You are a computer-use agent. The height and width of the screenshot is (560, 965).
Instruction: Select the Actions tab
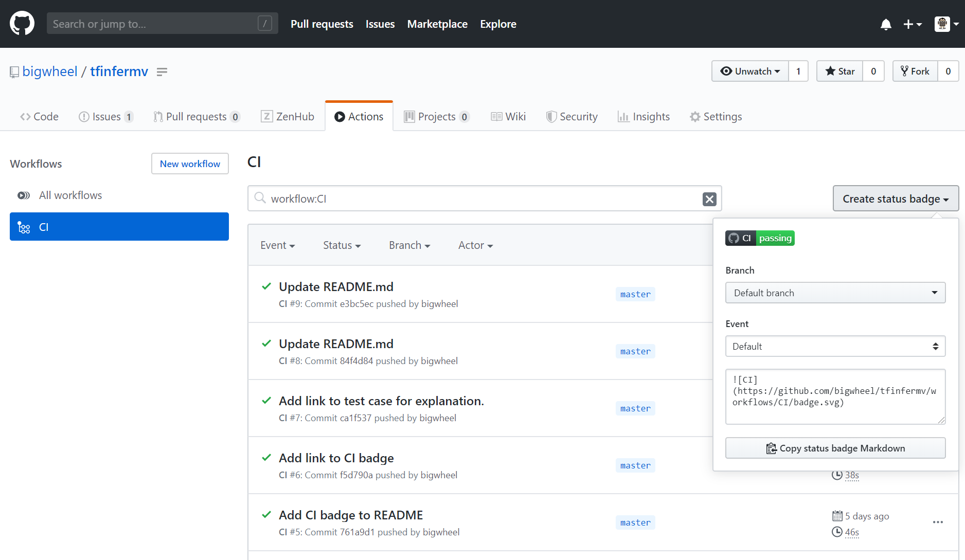click(359, 117)
